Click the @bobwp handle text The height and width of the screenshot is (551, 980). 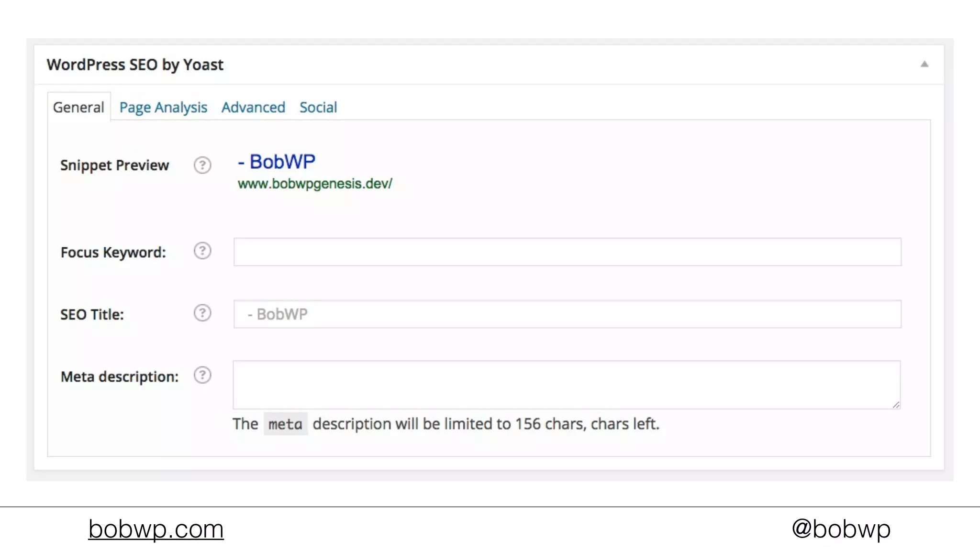pyautogui.click(x=841, y=529)
